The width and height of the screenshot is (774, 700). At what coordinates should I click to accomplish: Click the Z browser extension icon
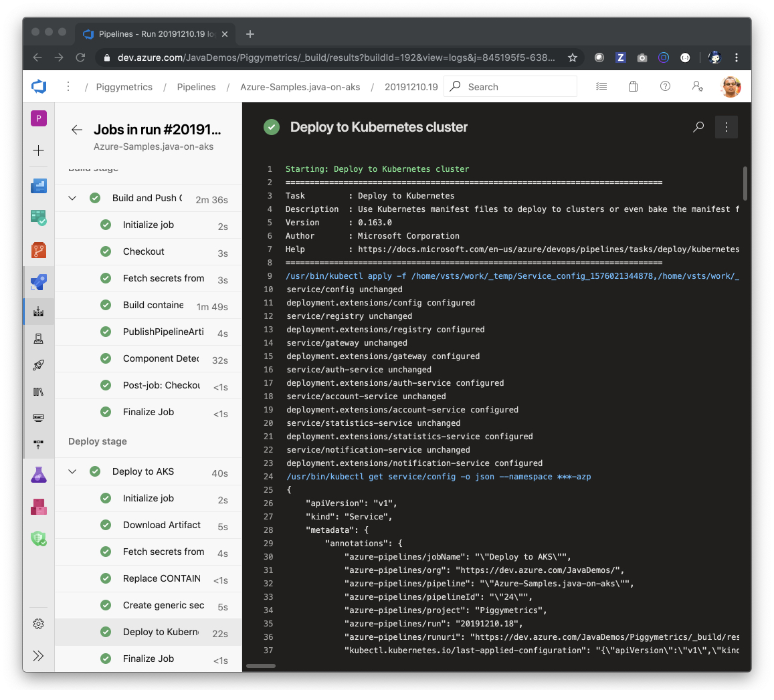point(621,57)
